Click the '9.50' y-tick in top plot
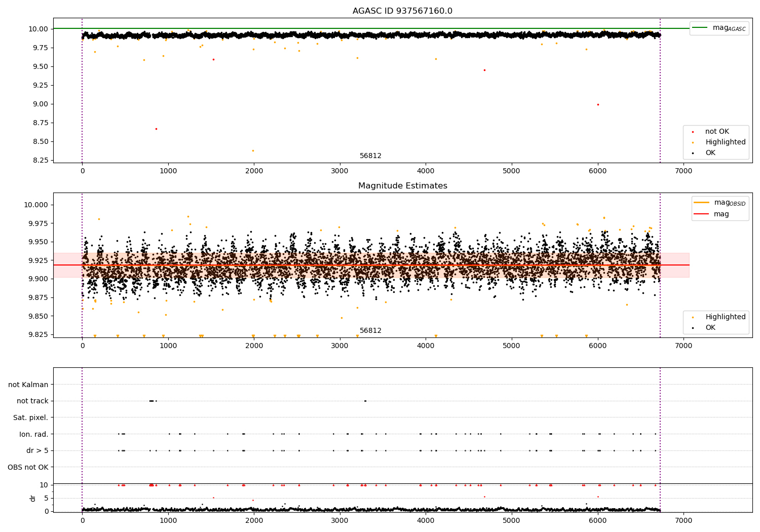Screen dimensions: 760x532 (40, 67)
